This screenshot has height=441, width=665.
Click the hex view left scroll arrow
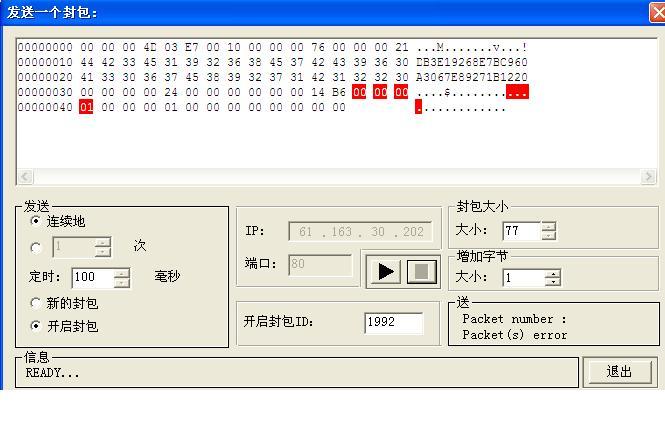pos(25,176)
